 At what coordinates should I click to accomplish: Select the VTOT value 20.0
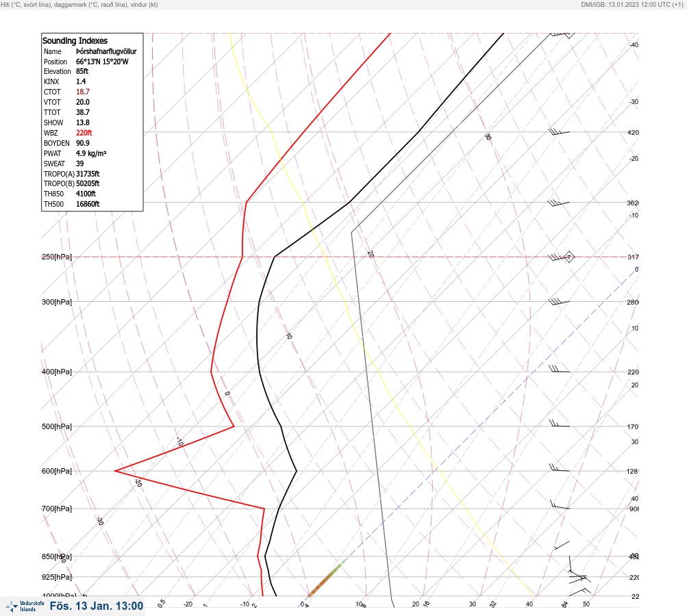[82, 102]
